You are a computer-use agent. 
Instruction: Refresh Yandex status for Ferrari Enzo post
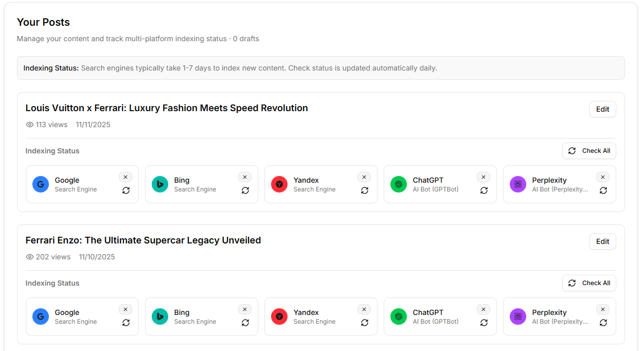point(365,323)
